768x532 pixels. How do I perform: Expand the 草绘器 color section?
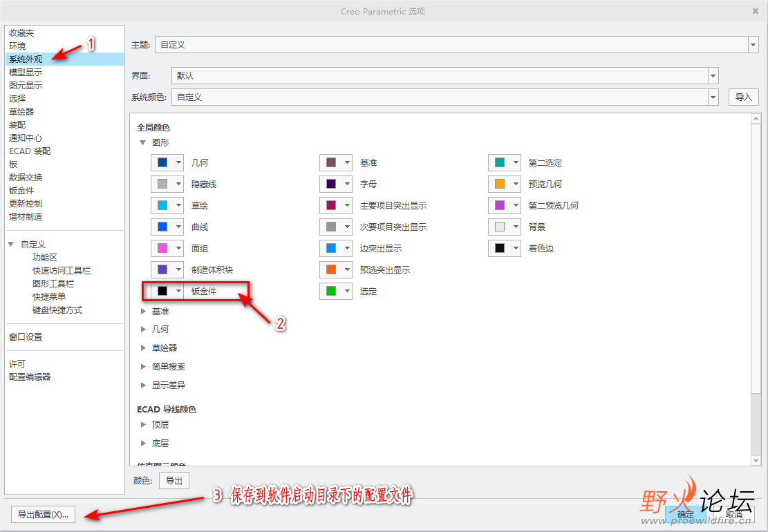click(143, 348)
